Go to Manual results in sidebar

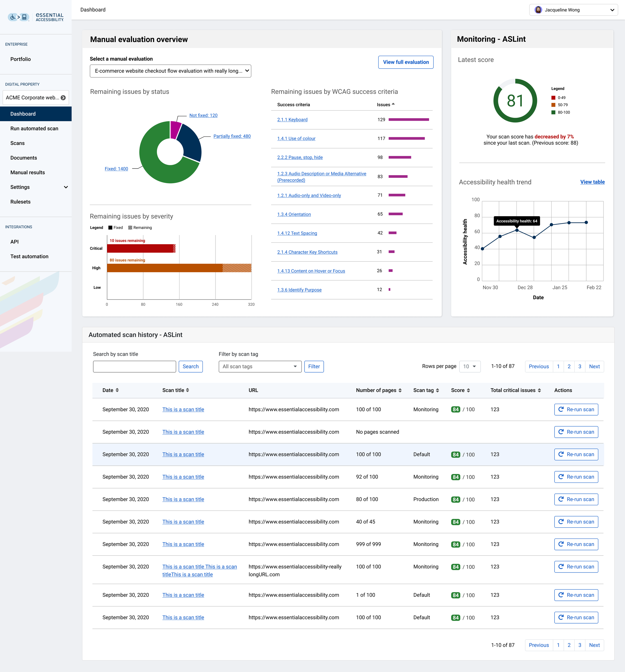pyautogui.click(x=28, y=172)
